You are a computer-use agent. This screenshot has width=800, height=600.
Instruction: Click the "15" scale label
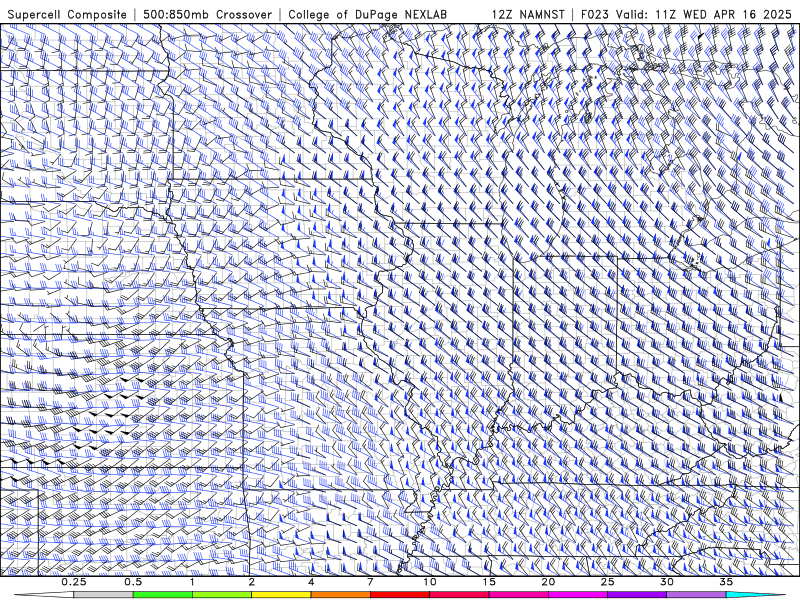pos(489,582)
